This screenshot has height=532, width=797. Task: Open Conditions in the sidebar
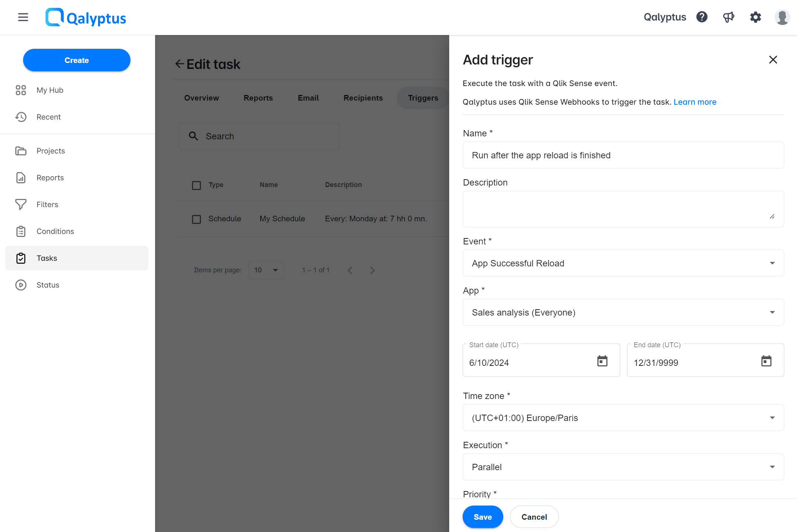tap(55, 231)
